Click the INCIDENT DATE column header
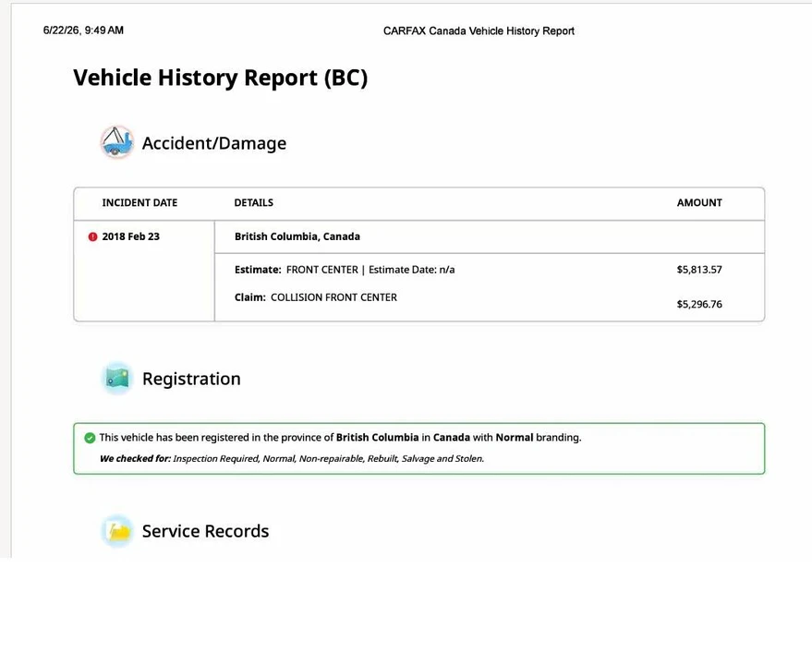Viewport: 812px width, 665px height. pyautogui.click(x=139, y=202)
